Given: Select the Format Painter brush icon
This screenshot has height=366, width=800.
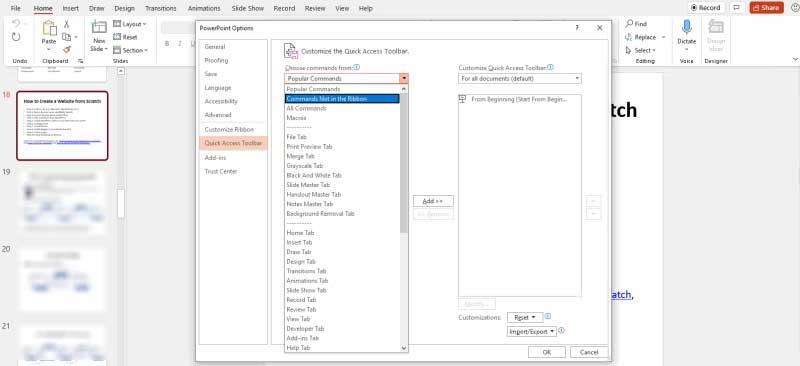Looking at the screenshot, I should coord(66,50).
